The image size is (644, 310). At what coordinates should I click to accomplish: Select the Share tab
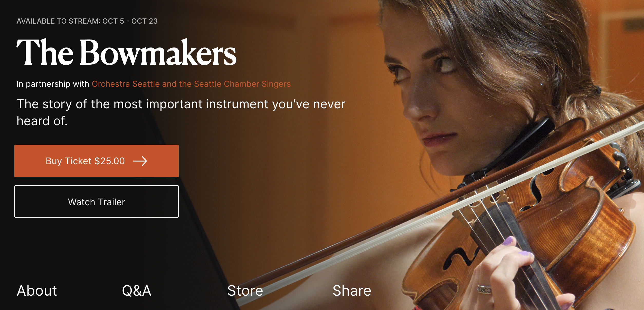click(352, 291)
